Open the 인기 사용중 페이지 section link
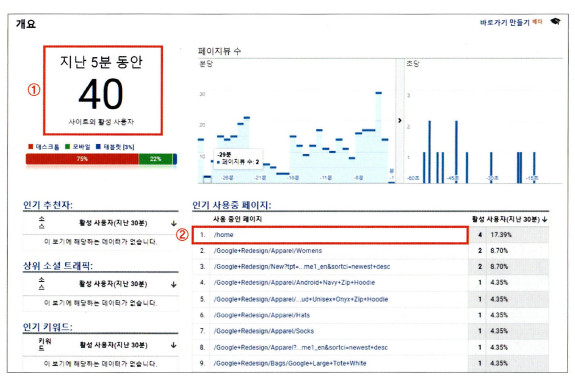The width and height of the screenshot is (575, 376). pyautogui.click(x=232, y=205)
